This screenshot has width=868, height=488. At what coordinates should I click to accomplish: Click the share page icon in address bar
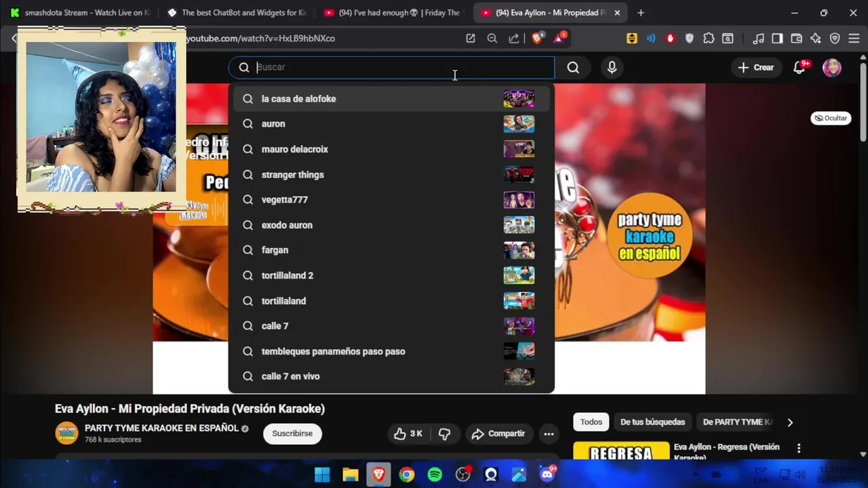514,39
